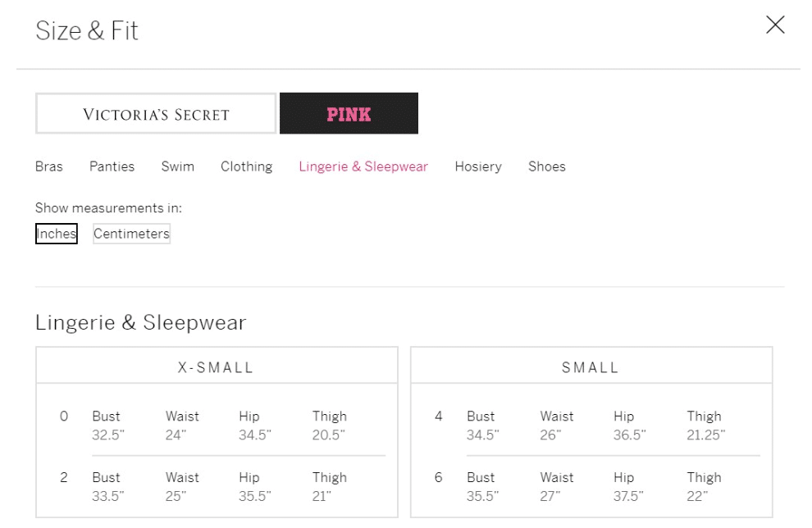Click the Lingerie & Sleepwear section heading

coord(140,322)
